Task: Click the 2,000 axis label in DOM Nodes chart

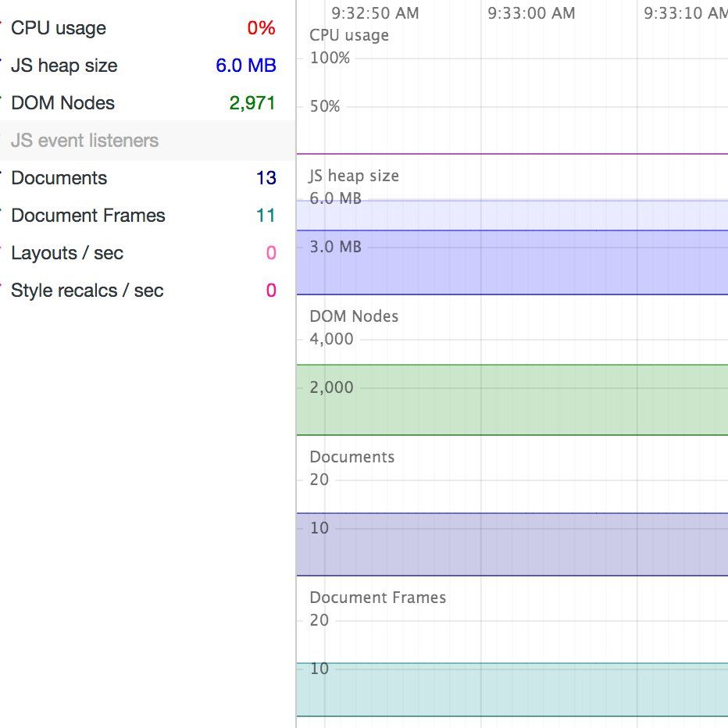Action: click(331, 387)
